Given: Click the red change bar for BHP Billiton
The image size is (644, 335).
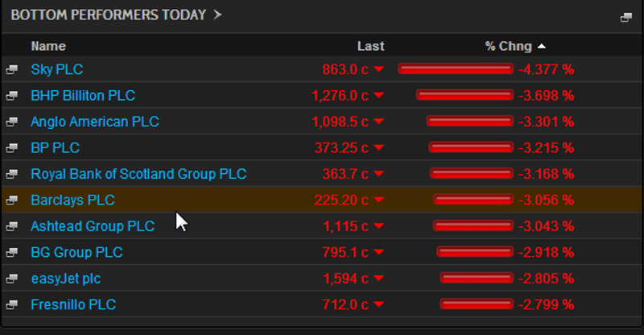Looking at the screenshot, I should [x=465, y=95].
